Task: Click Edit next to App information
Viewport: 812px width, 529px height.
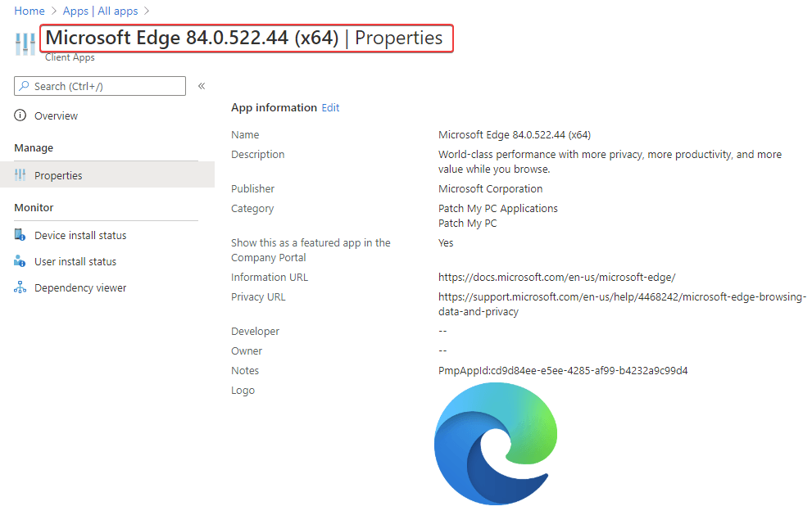Action: pyautogui.click(x=330, y=108)
